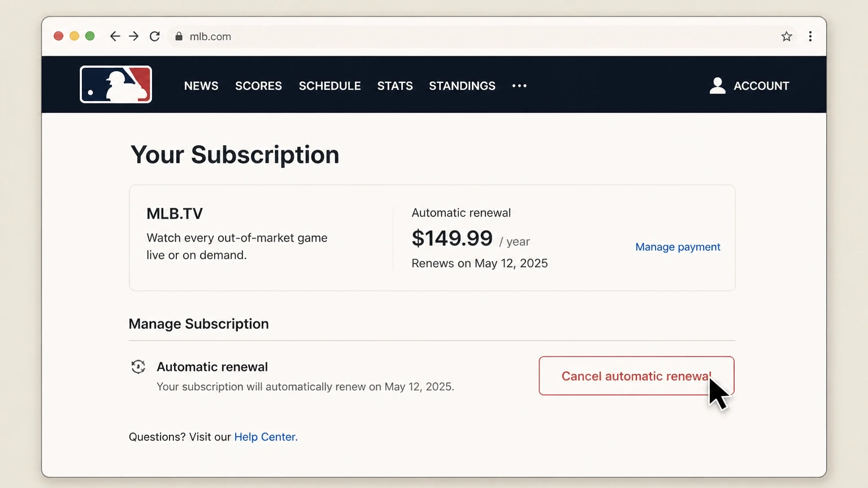The image size is (868, 488).
Task: Visit the Help Center link
Action: [266, 437]
